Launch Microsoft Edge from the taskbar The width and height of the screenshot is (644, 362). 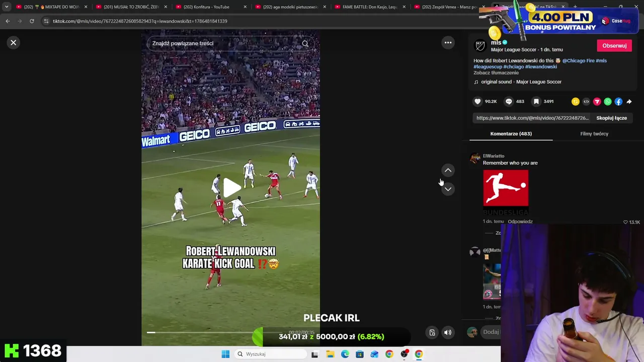[345, 354]
